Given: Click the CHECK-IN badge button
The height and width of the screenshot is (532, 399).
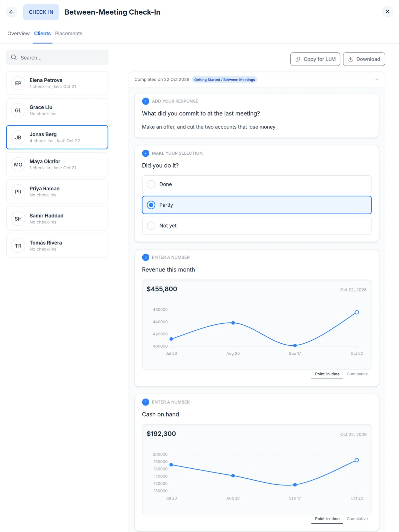Looking at the screenshot, I should pos(41,12).
